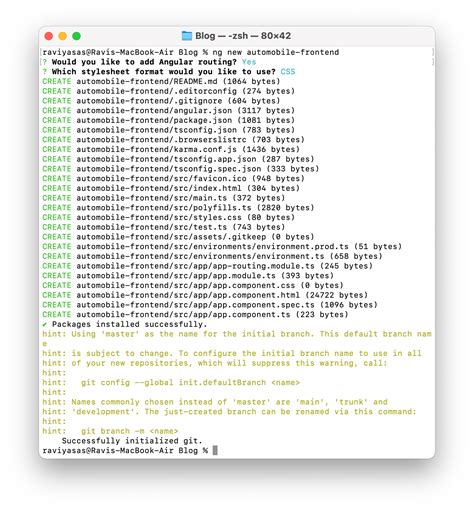The height and width of the screenshot is (510, 474).
Task: Click the app.component.css (0 bytes) line
Action: pos(193,285)
